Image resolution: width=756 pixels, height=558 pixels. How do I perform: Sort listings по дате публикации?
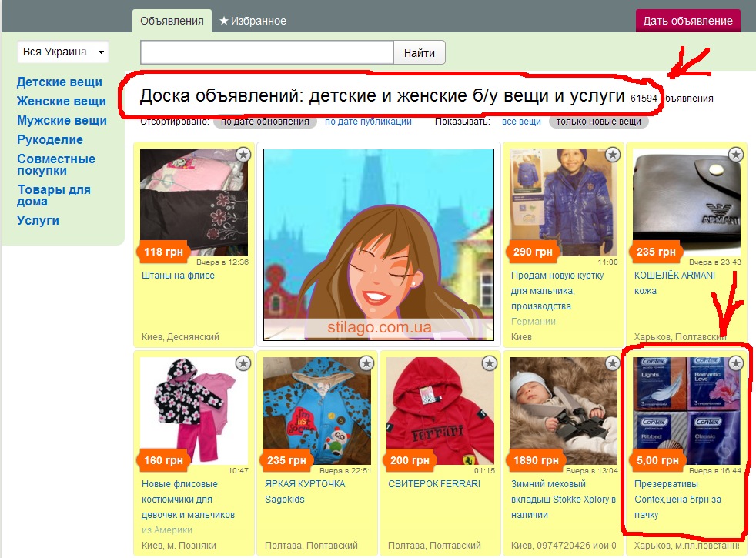point(368,122)
